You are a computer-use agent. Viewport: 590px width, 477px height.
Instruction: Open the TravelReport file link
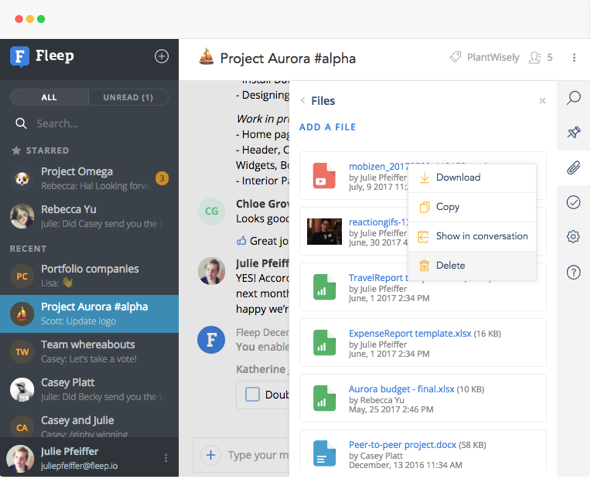(x=378, y=278)
